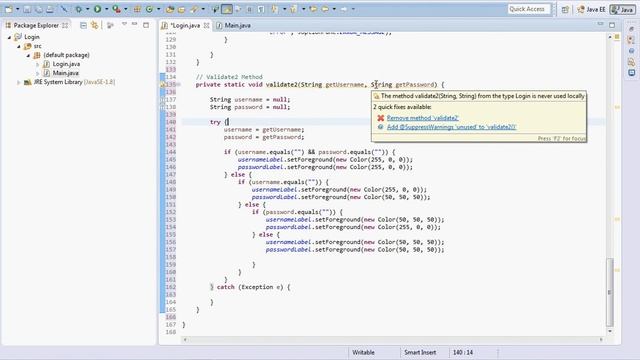Minimize the Package Explorer view

click(135, 24)
